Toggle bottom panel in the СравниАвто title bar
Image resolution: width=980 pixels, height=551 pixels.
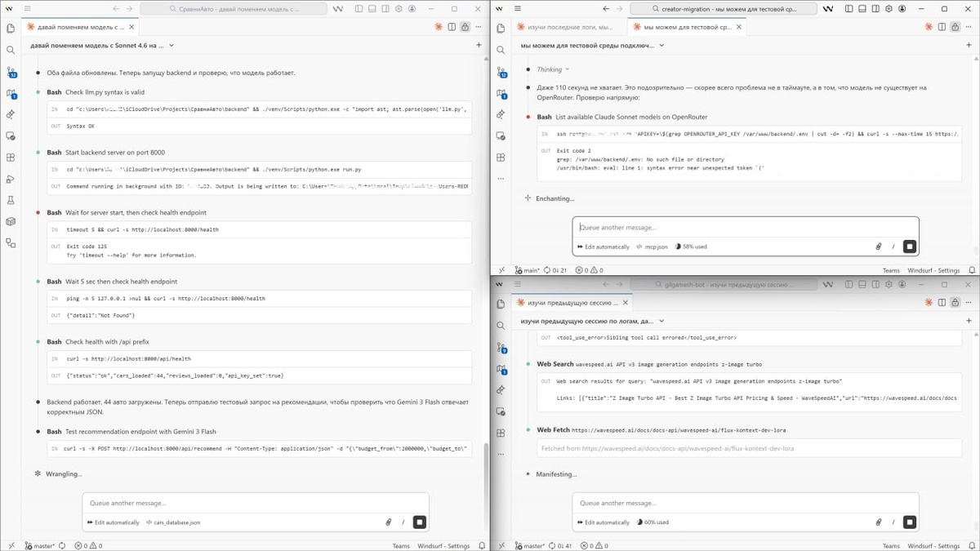372,8
